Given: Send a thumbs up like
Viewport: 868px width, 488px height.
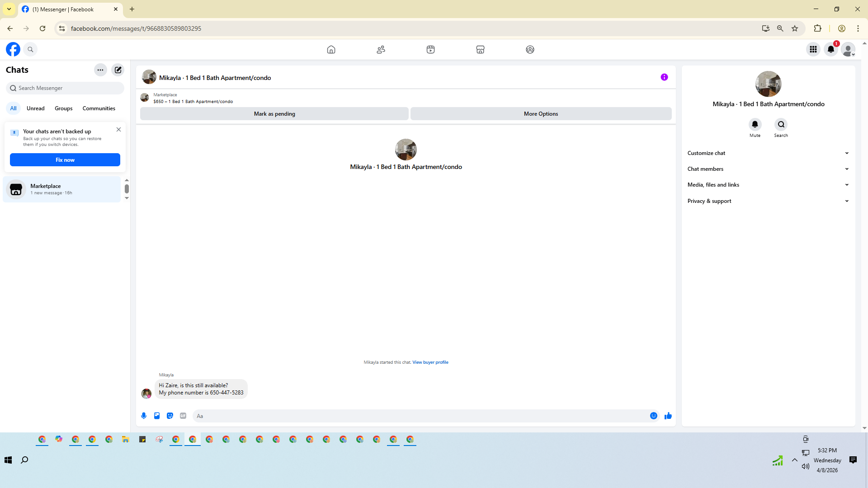Looking at the screenshot, I should pos(668,416).
